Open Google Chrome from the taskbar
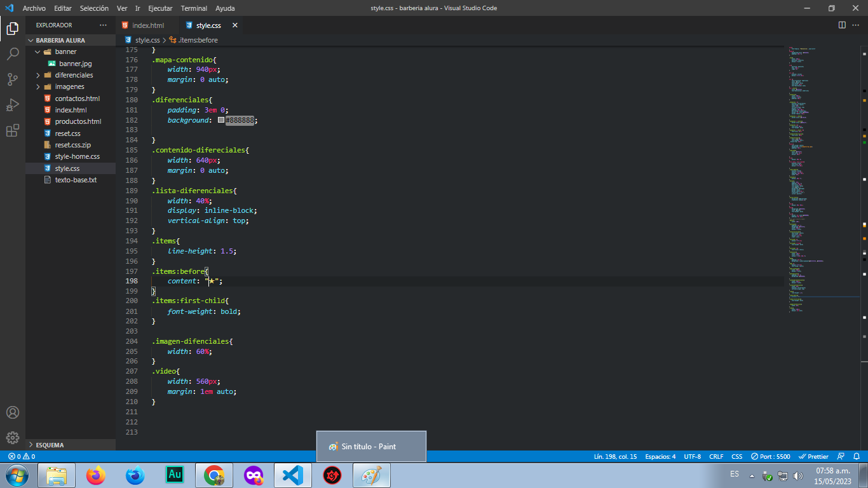Screen dimensions: 868x488 (x=214, y=475)
